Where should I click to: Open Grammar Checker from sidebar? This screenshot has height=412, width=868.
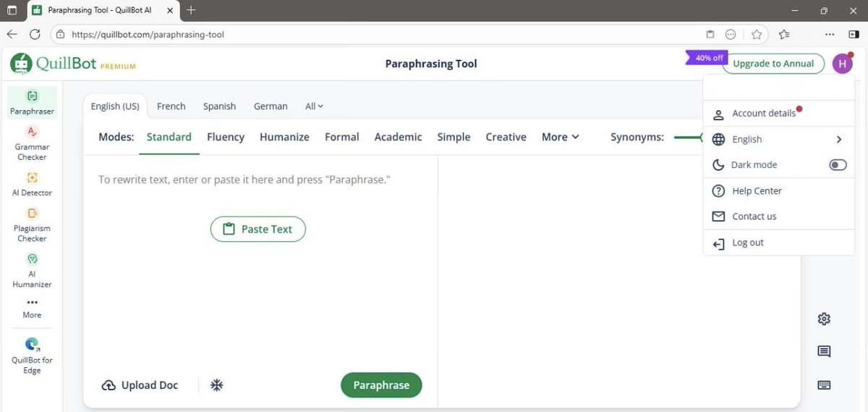coord(32,143)
